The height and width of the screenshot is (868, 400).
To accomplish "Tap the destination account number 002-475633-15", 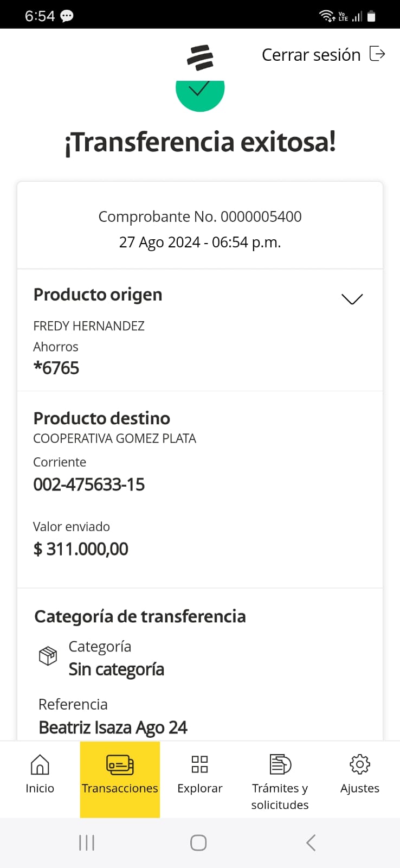I will pos(89,484).
